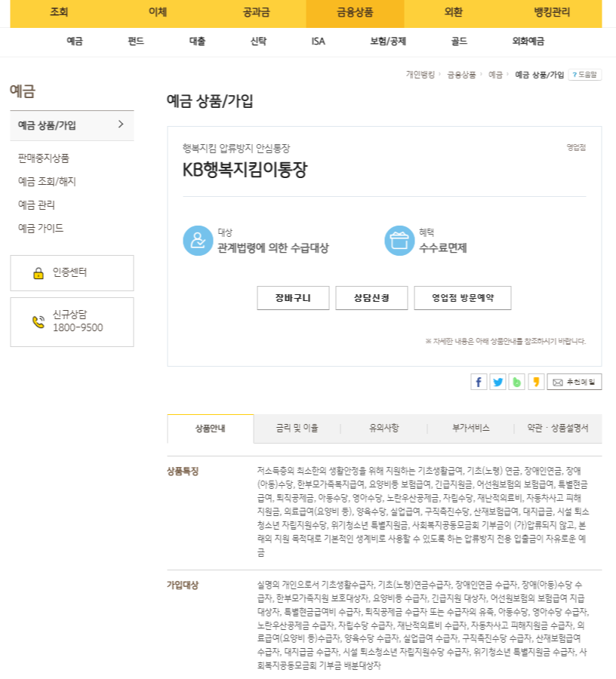Click 예금 상품/가입 breadcrumb item

tap(539, 75)
